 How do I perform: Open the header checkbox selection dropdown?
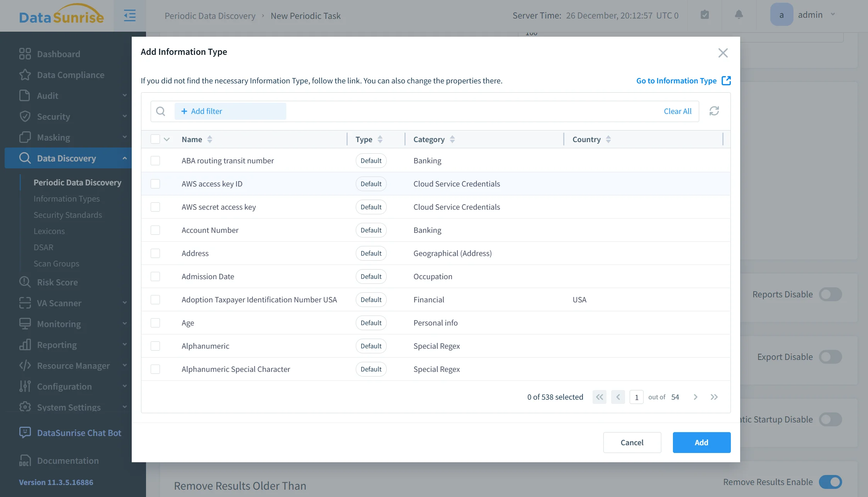pyautogui.click(x=166, y=139)
